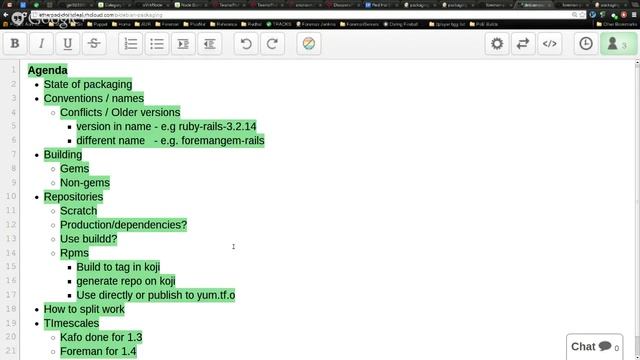Click 'Kafo done for 1.3' line
Viewport: 640px width, 360px height.
[x=101, y=337]
